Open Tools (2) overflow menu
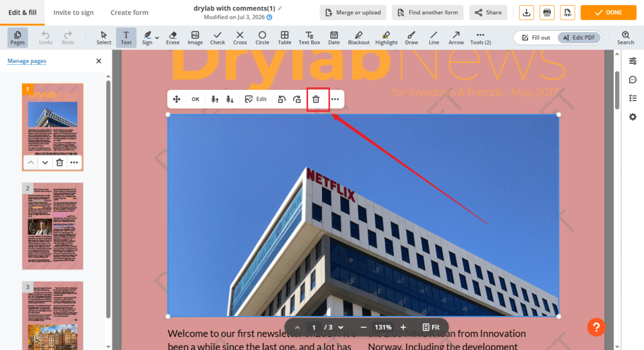This screenshot has height=350, width=644. click(x=480, y=37)
